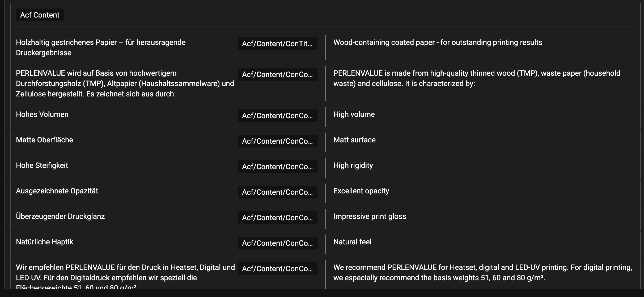Click Acf/Content/ConCo… tag beside Natürliche Haptik

[x=277, y=243]
